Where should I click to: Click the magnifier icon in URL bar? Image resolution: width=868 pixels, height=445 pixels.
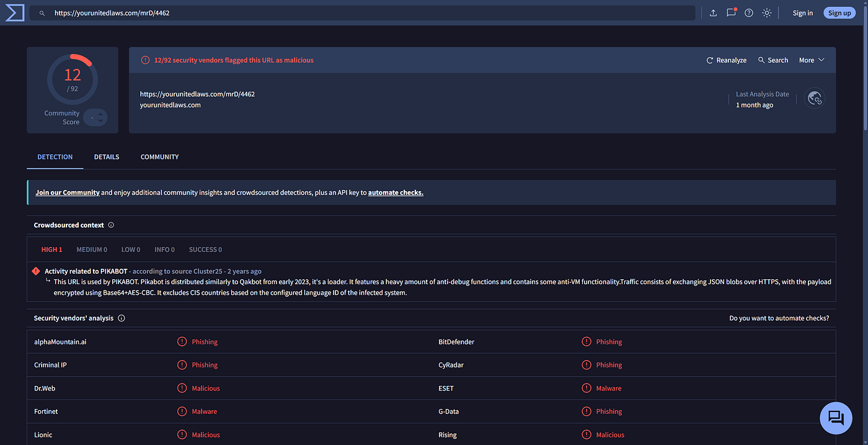[42, 13]
